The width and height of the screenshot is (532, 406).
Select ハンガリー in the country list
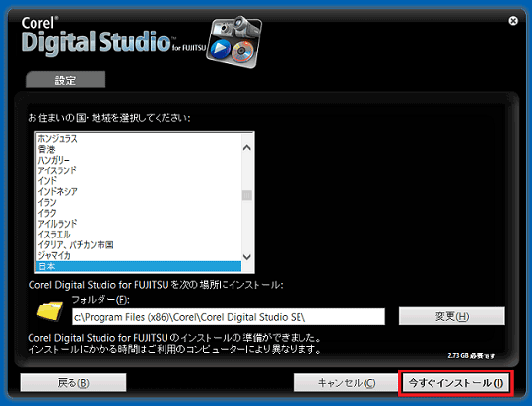pyautogui.click(x=139, y=160)
